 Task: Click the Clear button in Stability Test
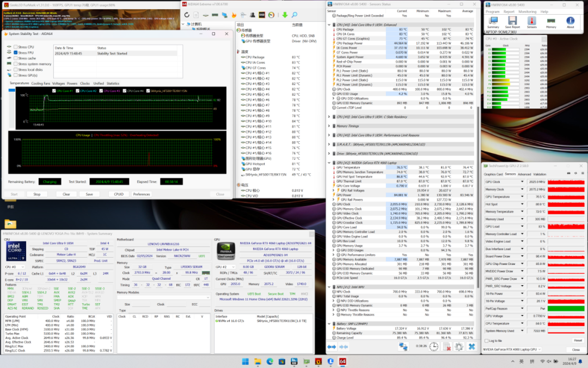click(x=66, y=194)
